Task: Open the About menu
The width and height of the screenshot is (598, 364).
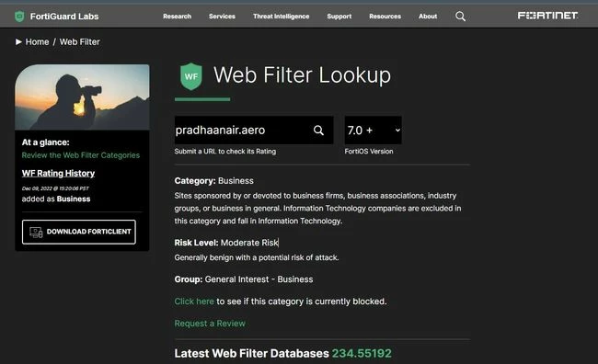Action: [428, 17]
